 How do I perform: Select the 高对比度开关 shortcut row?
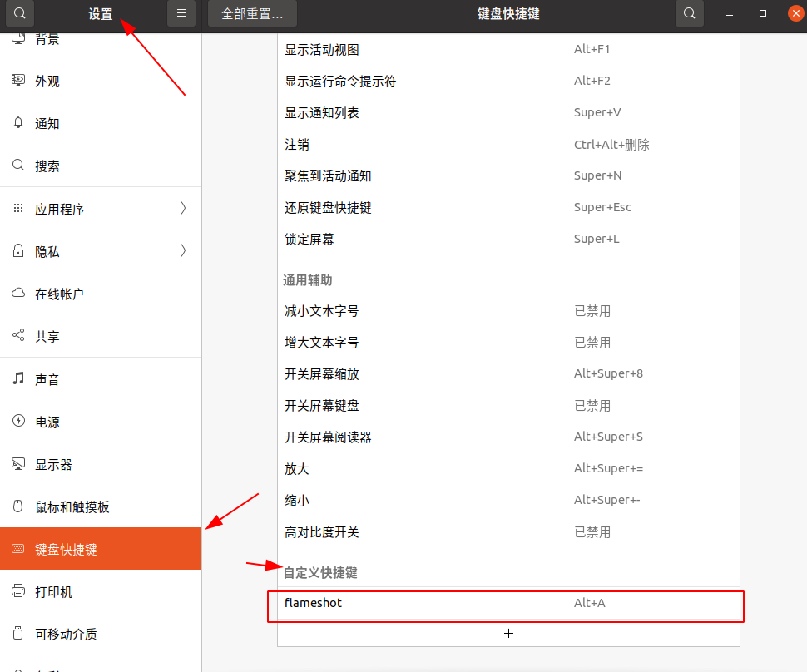508,532
